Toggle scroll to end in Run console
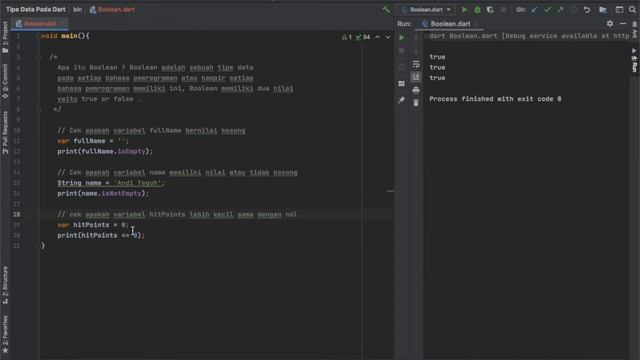This screenshot has width=640, height=360. [416, 77]
